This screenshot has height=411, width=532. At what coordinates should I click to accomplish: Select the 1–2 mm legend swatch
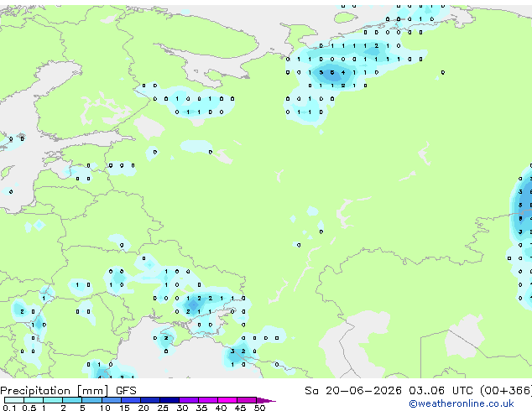(53, 400)
